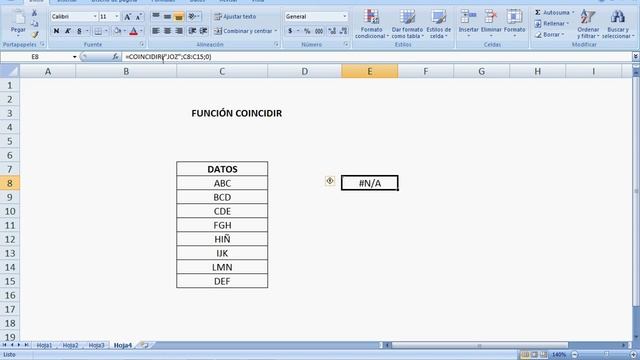Click the zoom slider on status bar
Image resolution: width=640 pixels, height=360 pixels.
[x=606, y=355]
